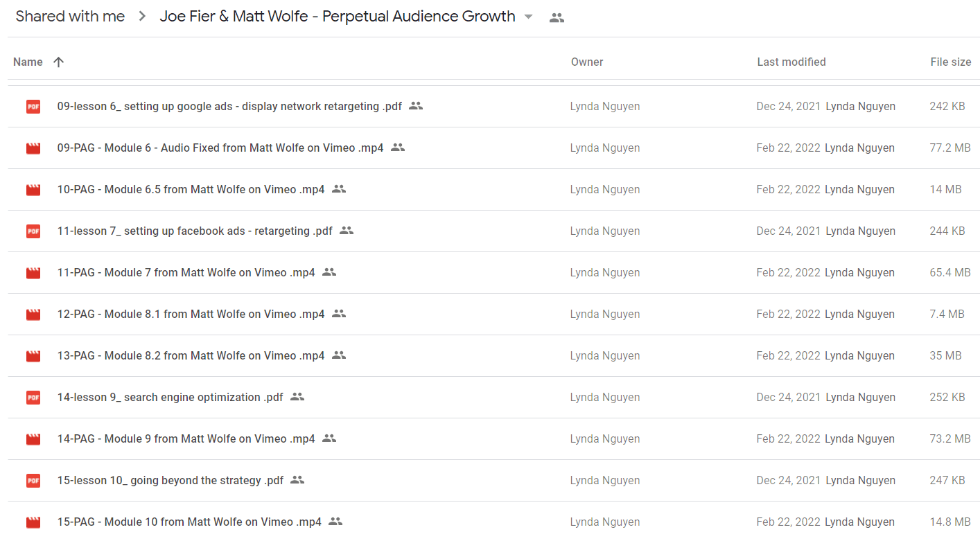980x541 pixels.
Task: Click shared icon beside 13-PAG Module 8.2 name
Action: pyautogui.click(x=339, y=355)
